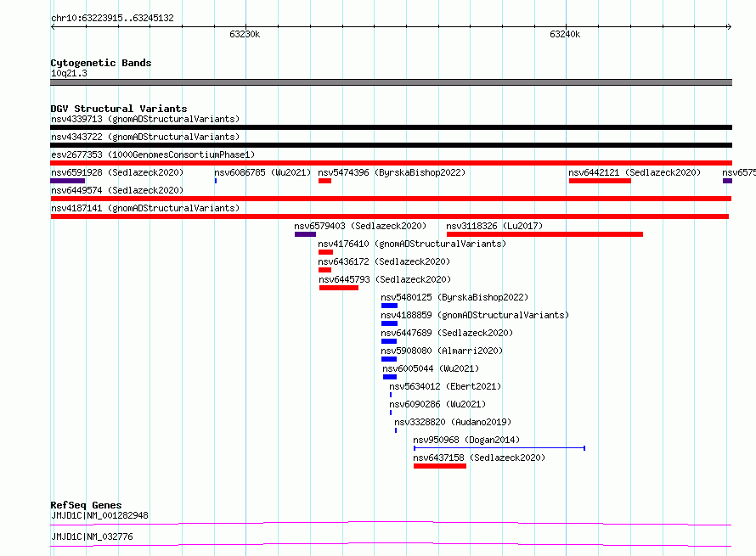Screen dimensions: 756x556
Task: Open the nsv6437158 (Sedlazeck2020) label
Action: [479, 458]
